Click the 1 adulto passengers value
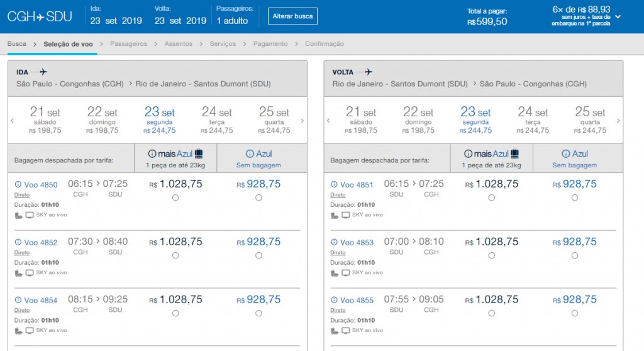 pyautogui.click(x=232, y=21)
